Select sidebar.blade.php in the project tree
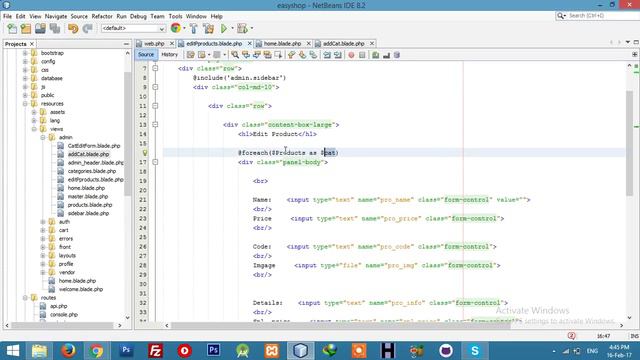640x360 pixels. [88, 213]
